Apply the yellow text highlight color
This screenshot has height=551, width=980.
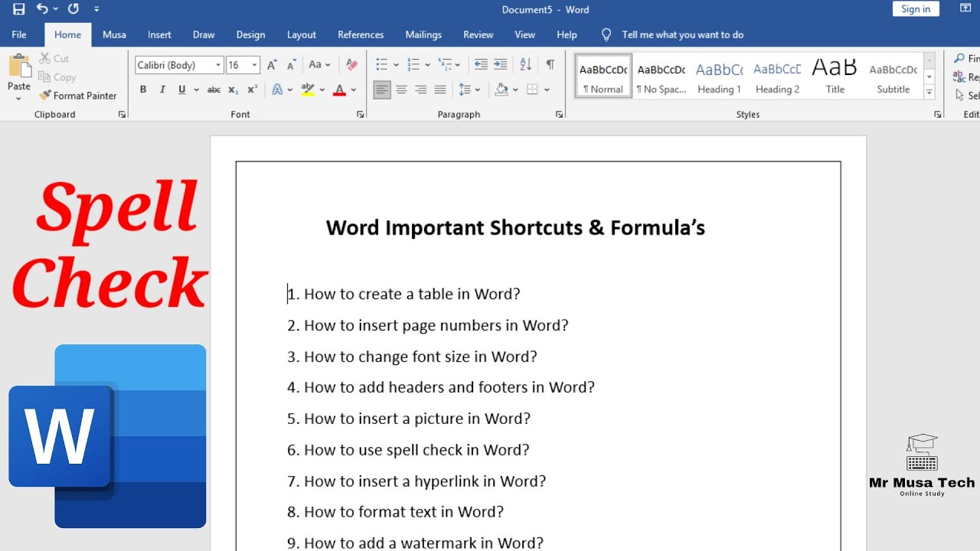(x=308, y=90)
